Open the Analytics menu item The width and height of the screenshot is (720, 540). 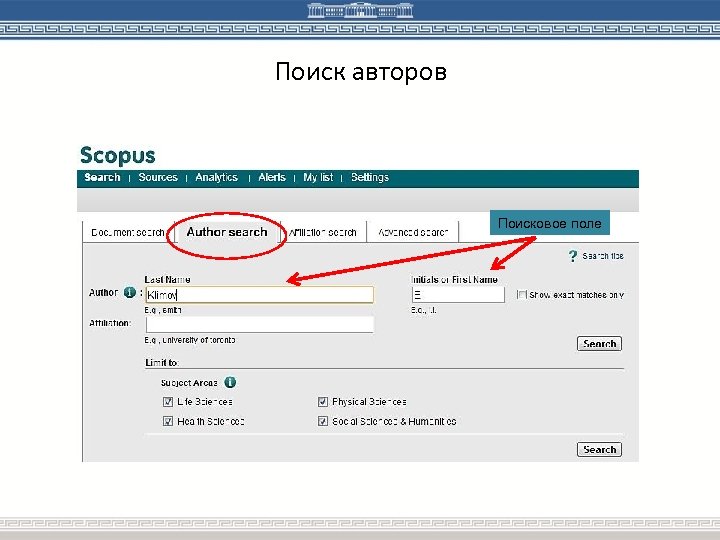point(216,177)
